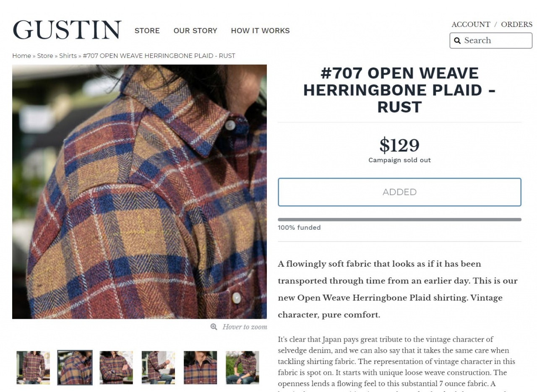Click the GUSTIN logo
This screenshot has width=537, height=392.
pyautogui.click(x=67, y=30)
